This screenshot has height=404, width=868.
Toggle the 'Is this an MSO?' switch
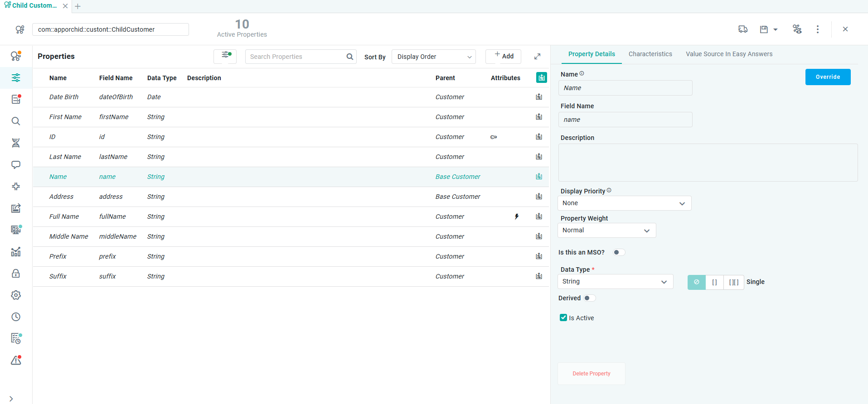[619, 252]
